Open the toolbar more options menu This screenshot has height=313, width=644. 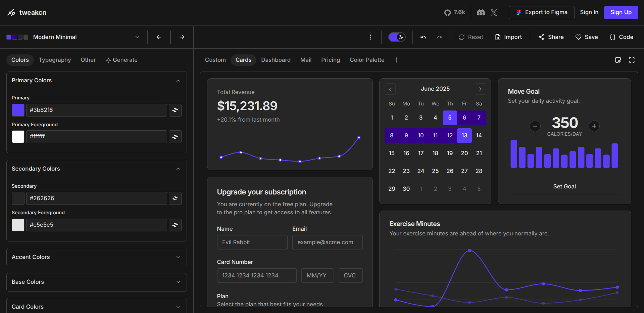click(370, 37)
